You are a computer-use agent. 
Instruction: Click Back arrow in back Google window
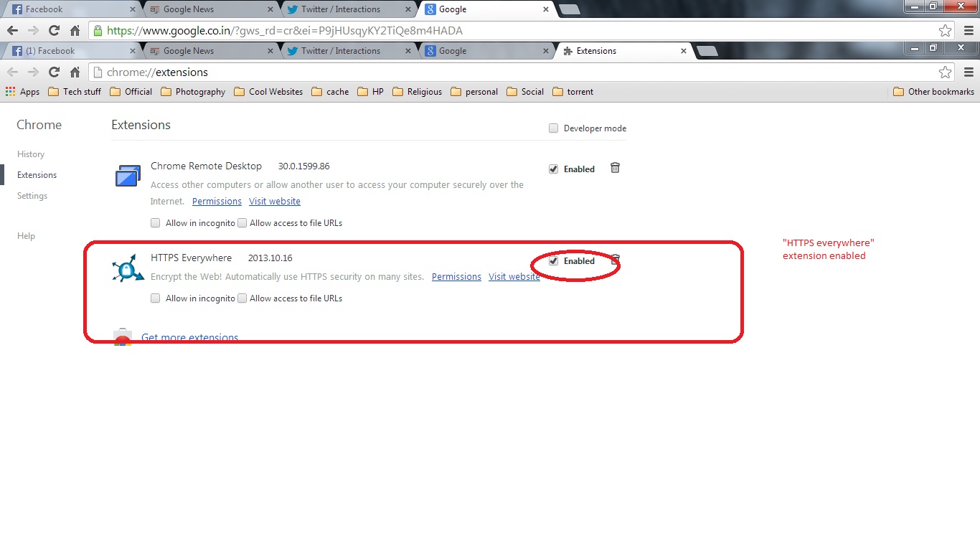[x=12, y=31]
